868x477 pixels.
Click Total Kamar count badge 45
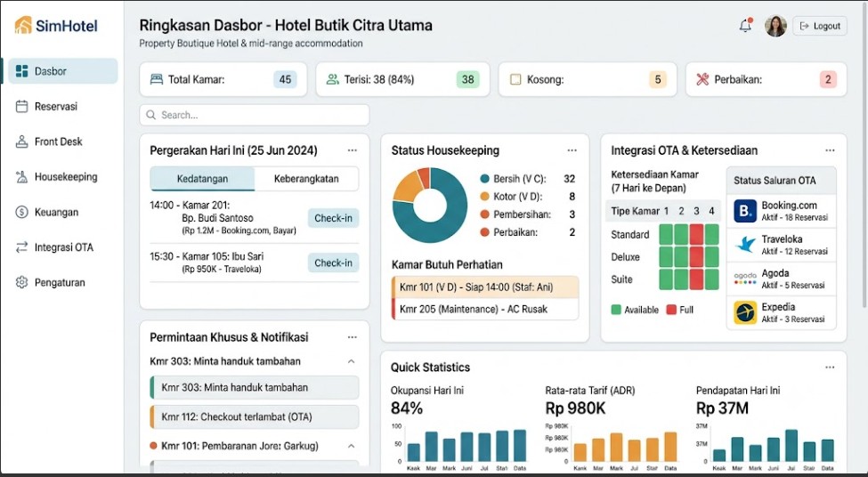coord(285,79)
